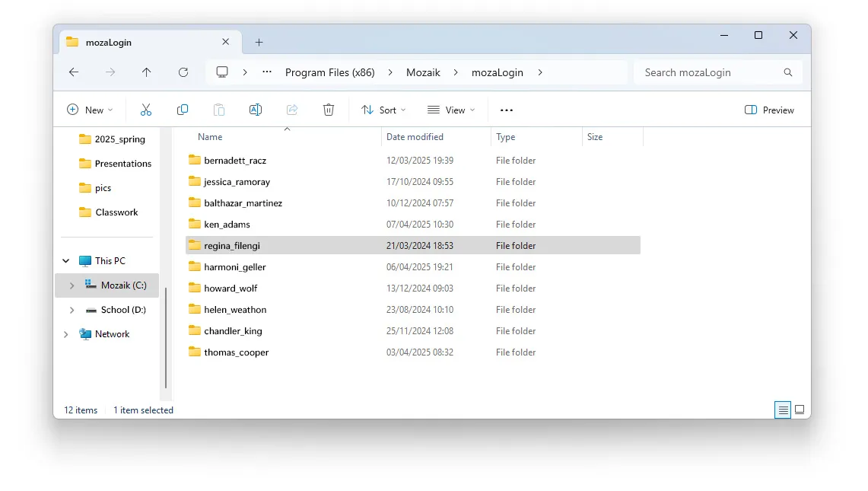Open the Sort dropdown
868x491 pixels.
tap(383, 110)
